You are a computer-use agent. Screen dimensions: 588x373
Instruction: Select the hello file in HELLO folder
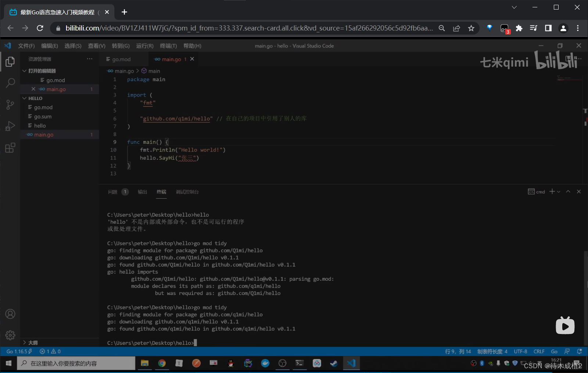coord(60,125)
